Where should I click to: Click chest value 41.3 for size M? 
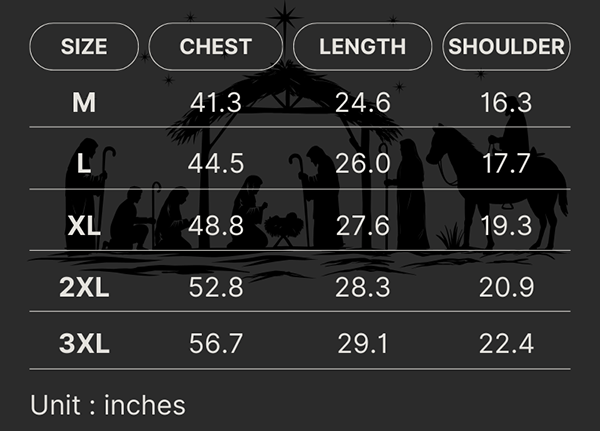pyautogui.click(x=216, y=102)
